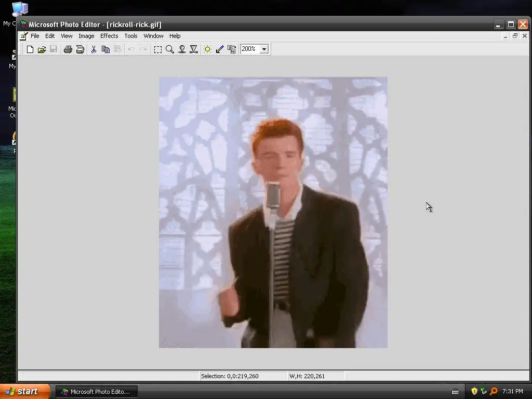532x399 pixels.
Task: Click the Photo Editor title bar icon
Action: [23, 24]
